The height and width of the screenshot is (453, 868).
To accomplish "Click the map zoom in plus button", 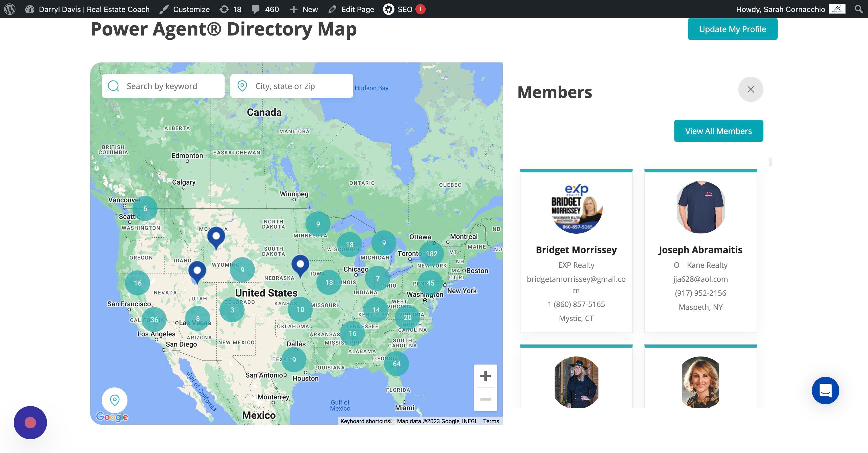I will click(485, 376).
